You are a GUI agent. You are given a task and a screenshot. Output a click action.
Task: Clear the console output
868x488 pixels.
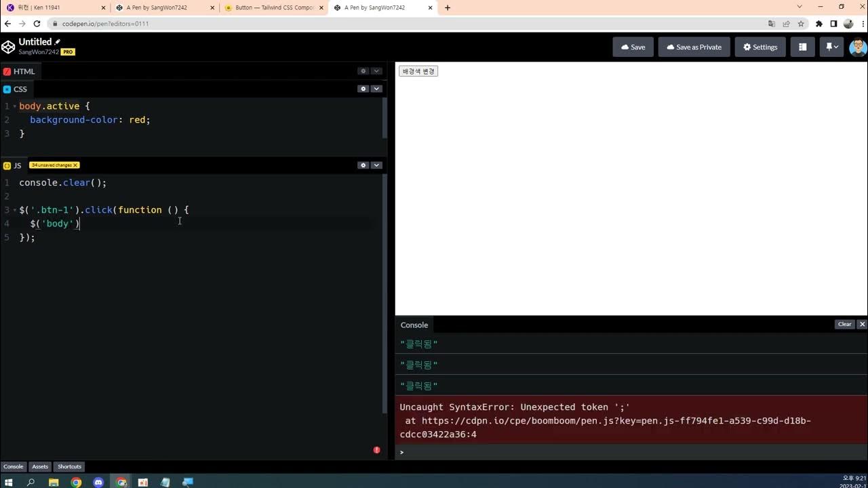point(844,325)
